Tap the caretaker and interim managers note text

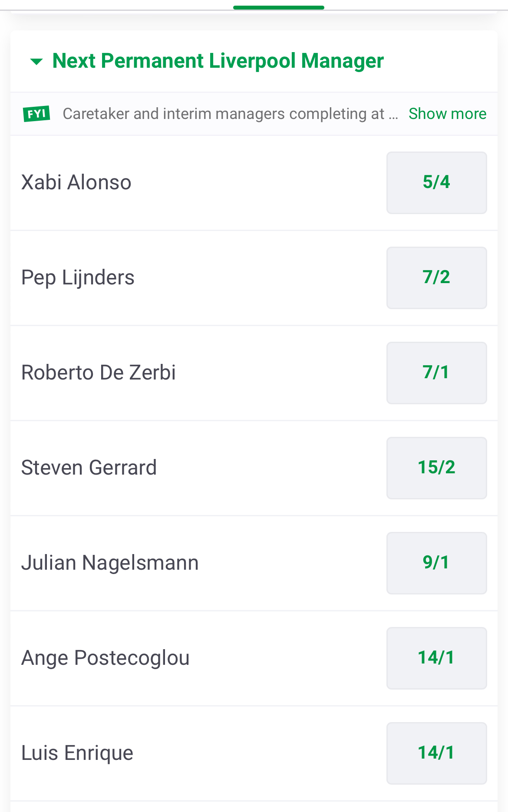click(230, 114)
